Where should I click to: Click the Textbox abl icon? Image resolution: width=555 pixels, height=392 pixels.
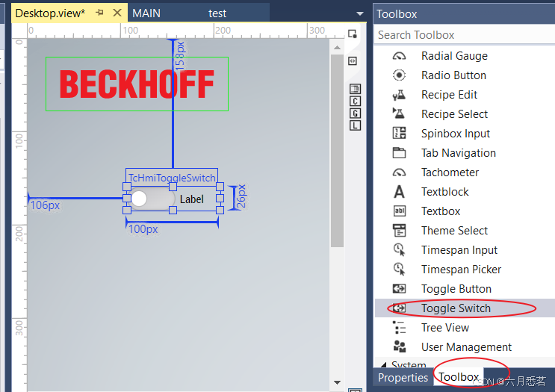(400, 211)
